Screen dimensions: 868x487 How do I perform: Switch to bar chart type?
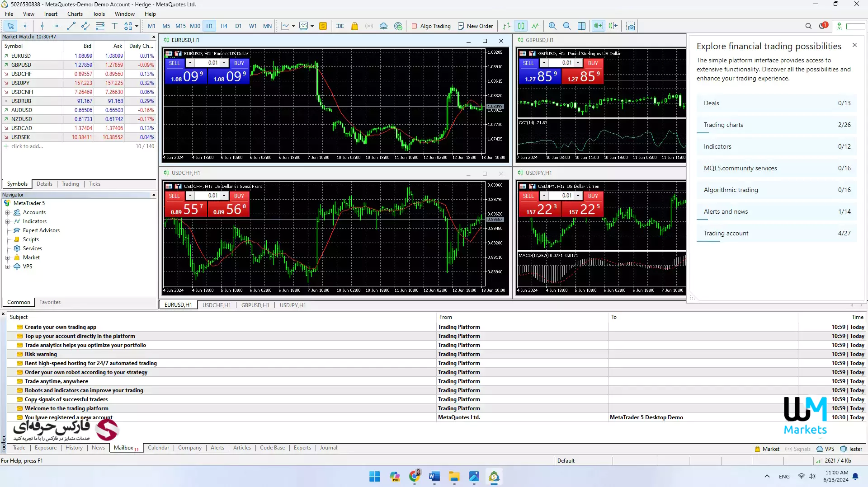pyautogui.click(x=506, y=26)
